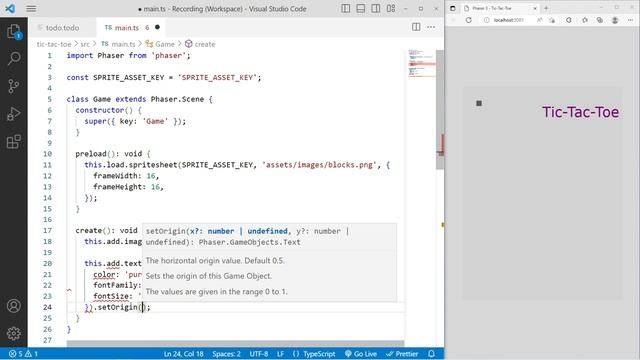Click the main.ts breadcrumb
Viewport: 640px width, 360px height.
point(118,44)
